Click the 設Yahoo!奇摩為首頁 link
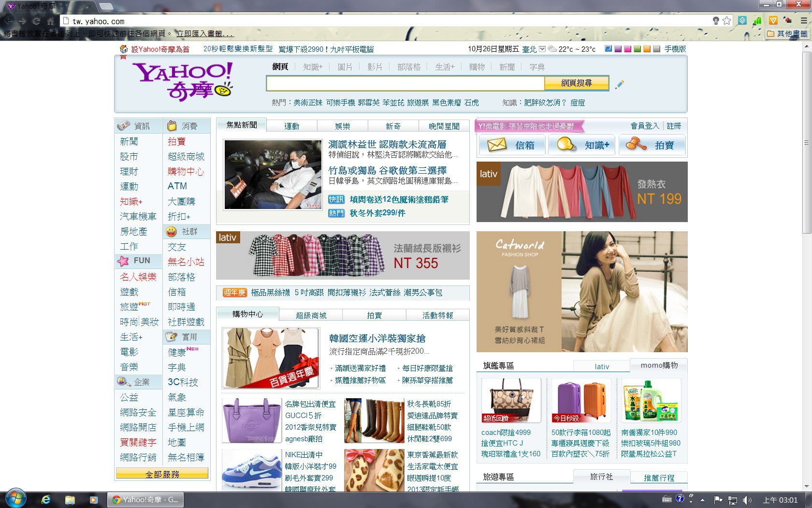Screen dimensions: 812x508 click(160, 49)
